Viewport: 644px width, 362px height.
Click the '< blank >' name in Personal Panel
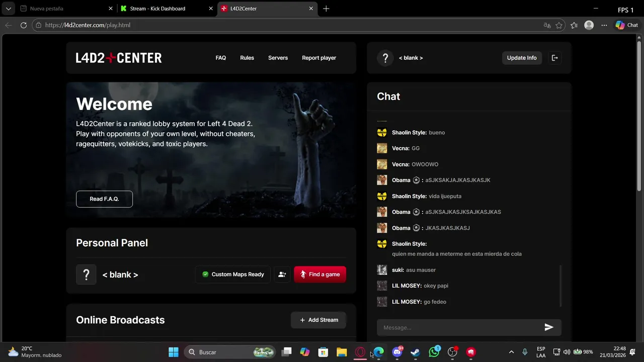pos(120,275)
